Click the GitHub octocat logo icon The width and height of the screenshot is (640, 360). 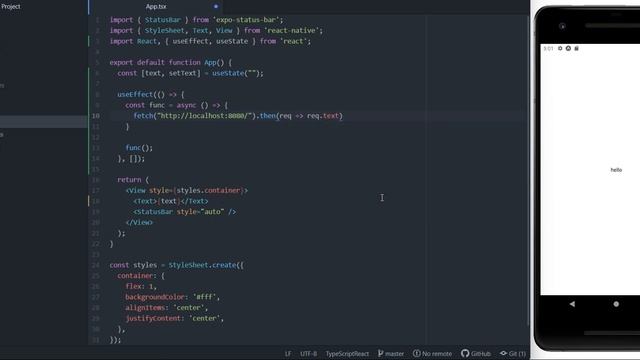click(465, 353)
